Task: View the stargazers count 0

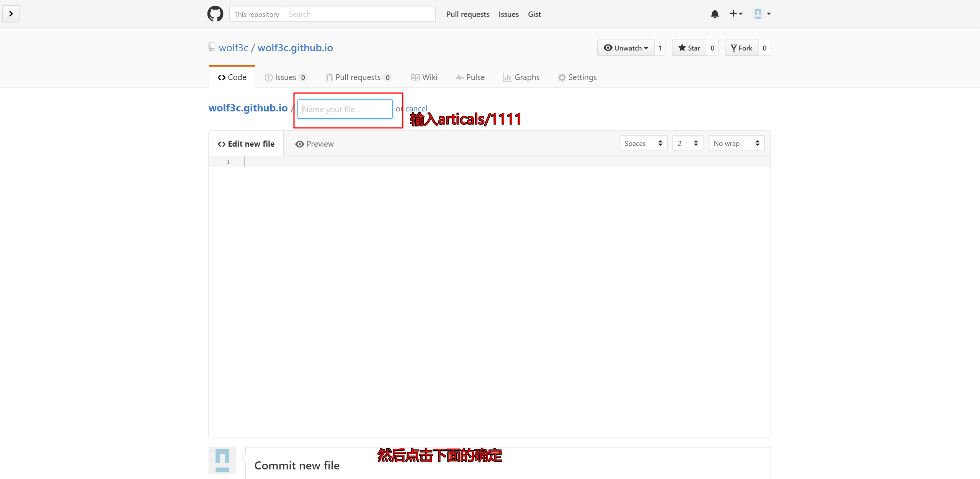Action: (712, 48)
